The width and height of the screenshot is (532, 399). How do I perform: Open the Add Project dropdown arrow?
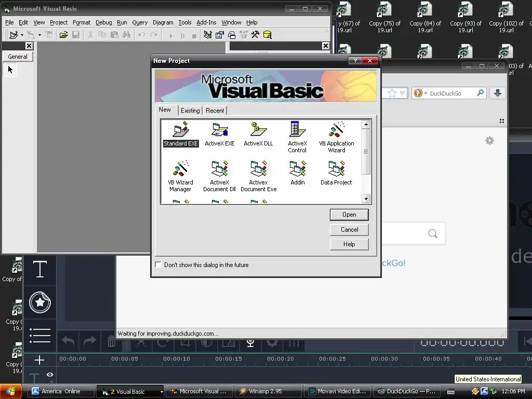point(22,35)
